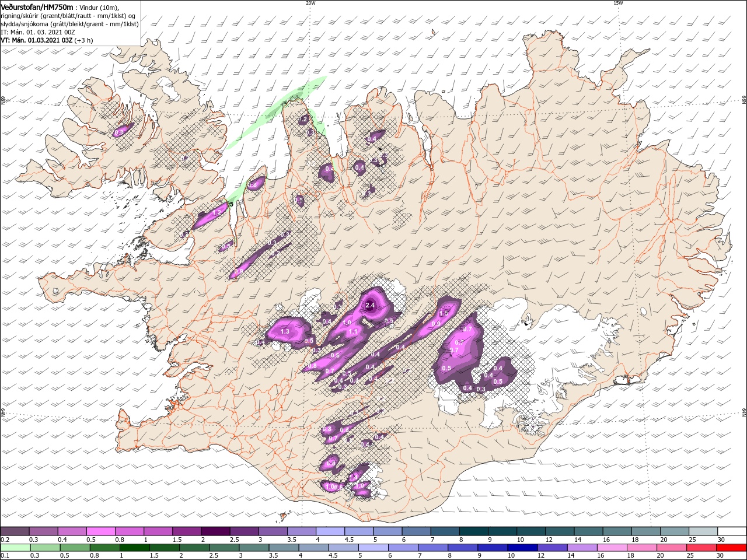Click the palest green 0.1–0.3 rain legend swatch
747x560 pixels.
(x=15, y=548)
